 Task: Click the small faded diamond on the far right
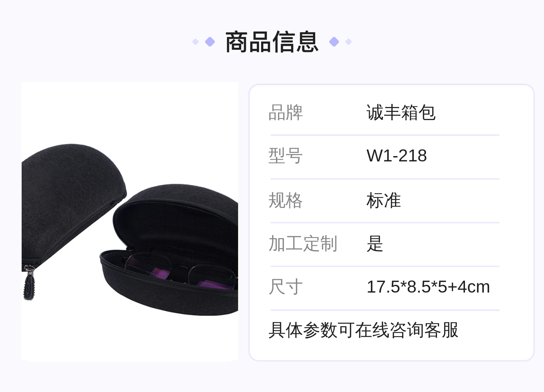click(348, 42)
